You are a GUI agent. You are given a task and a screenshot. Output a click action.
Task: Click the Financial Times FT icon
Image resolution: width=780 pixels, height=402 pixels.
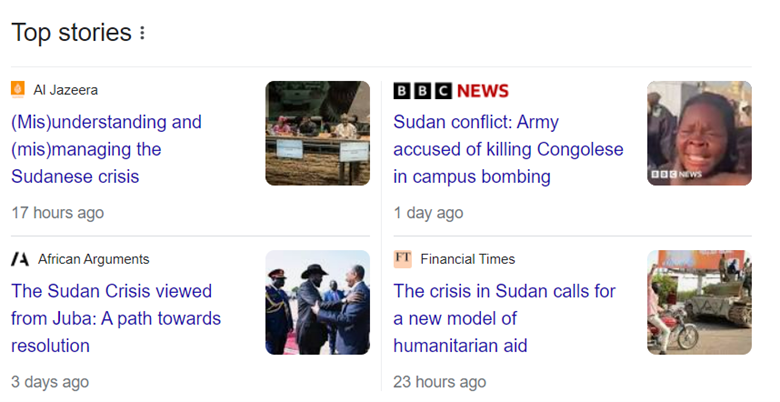tap(402, 259)
